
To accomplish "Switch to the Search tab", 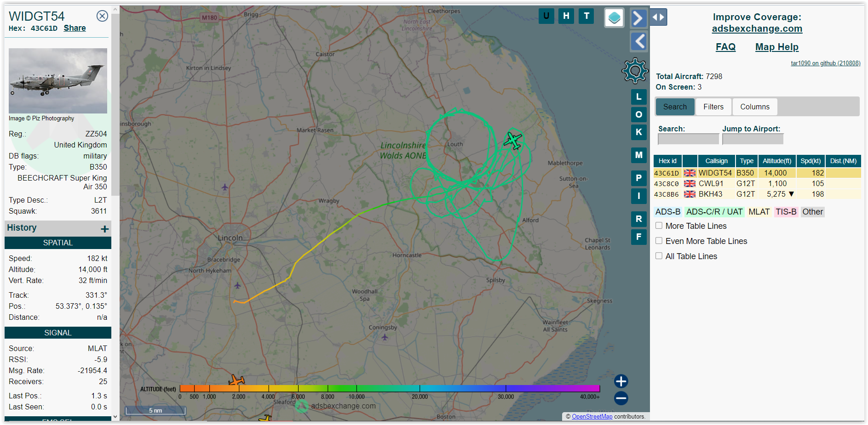I will click(x=675, y=107).
